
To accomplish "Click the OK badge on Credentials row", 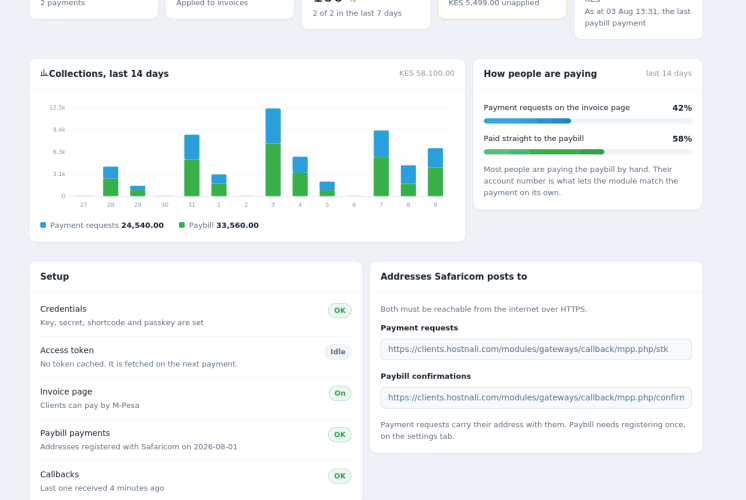I will pyautogui.click(x=340, y=311).
